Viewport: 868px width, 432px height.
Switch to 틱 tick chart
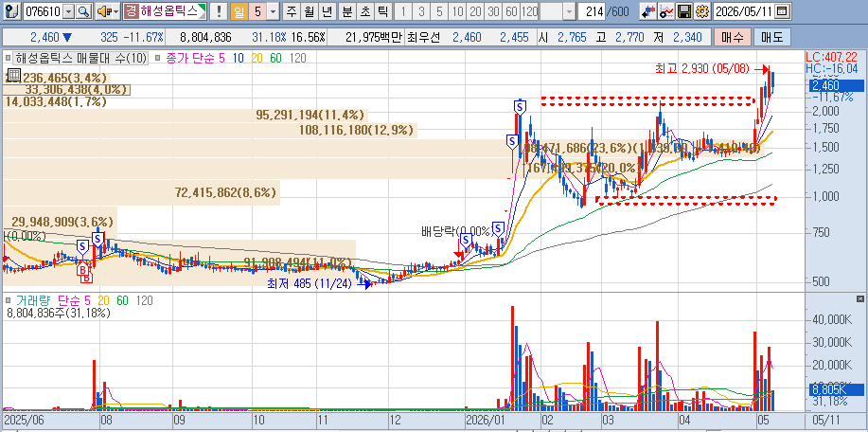pyautogui.click(x=383, y=10)
